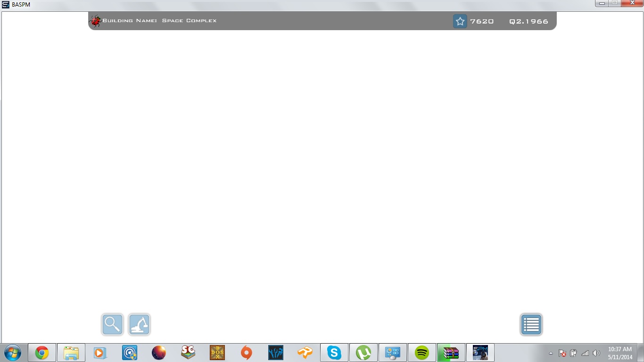Expand the hidden system tray icons

550,353
